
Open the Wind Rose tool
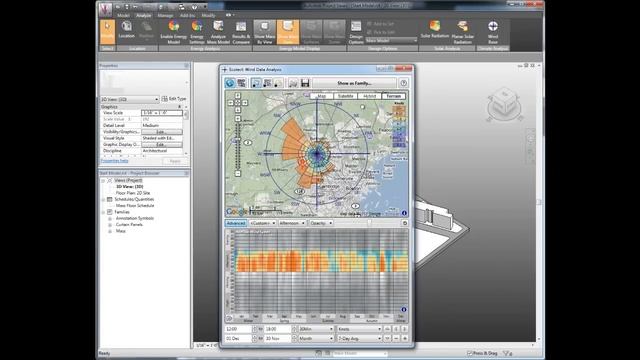(x=493, y=32)
